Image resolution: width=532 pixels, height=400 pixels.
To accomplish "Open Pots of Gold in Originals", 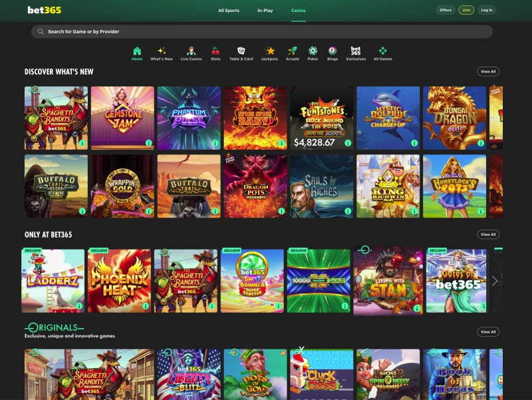I will tap(255, 375).
